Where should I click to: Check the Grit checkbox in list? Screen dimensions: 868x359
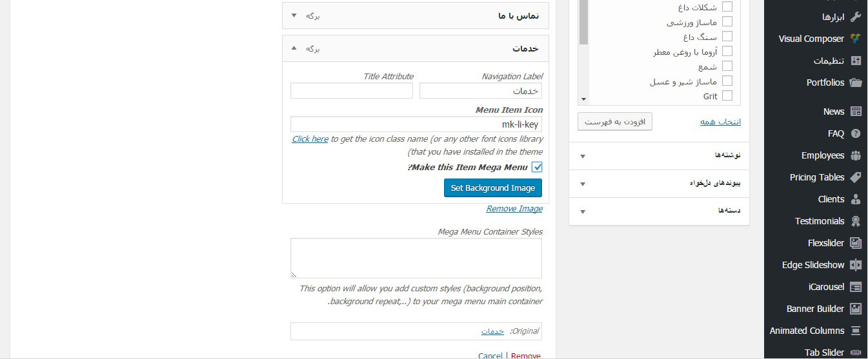pyautogui.click(x=727, y=96)
